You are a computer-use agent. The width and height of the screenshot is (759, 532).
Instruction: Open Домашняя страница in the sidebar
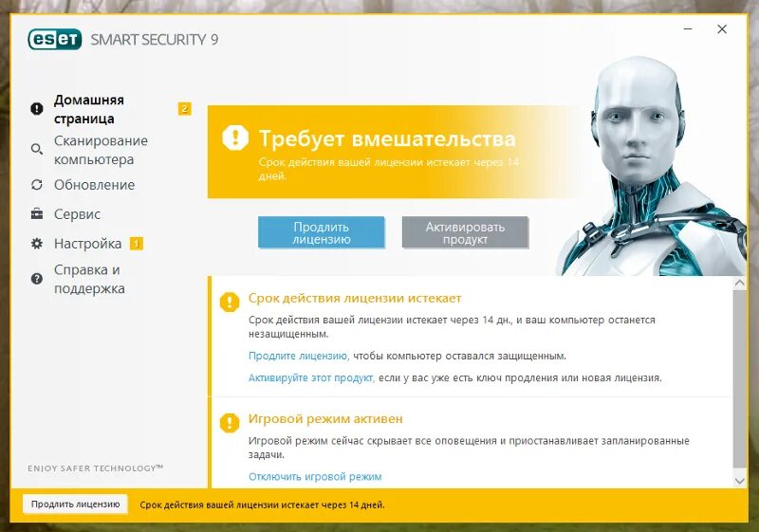pyautogui.click(x=88, y=109)
